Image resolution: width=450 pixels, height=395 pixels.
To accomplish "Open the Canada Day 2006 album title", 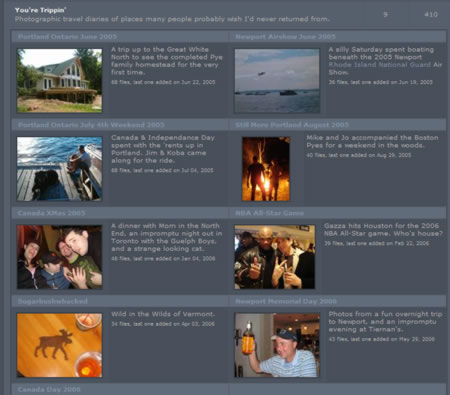I will click(49, 389).
